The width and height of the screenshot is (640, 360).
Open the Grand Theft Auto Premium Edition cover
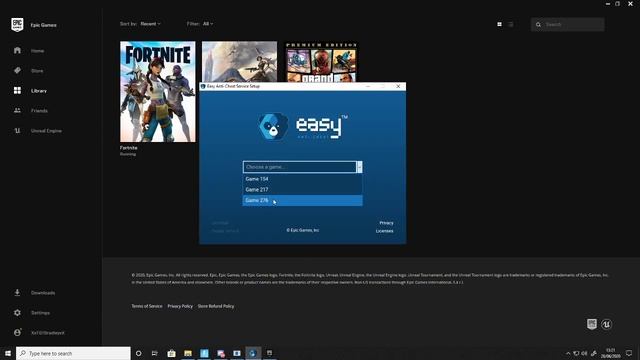tap(321, 61)
